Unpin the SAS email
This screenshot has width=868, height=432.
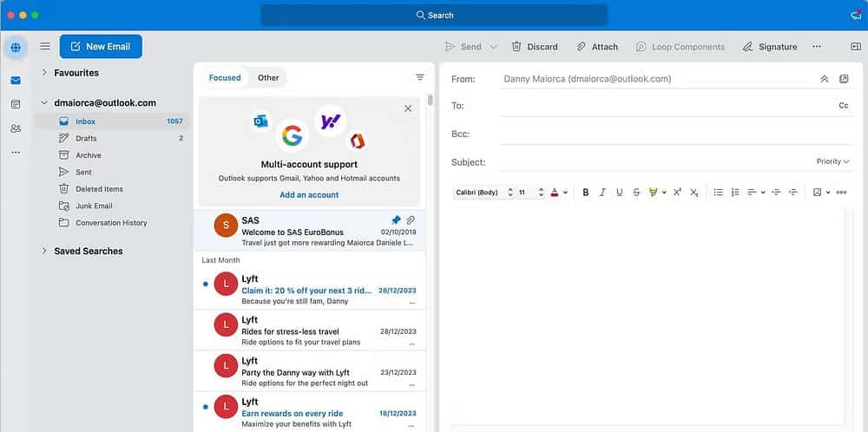[396, 220]
